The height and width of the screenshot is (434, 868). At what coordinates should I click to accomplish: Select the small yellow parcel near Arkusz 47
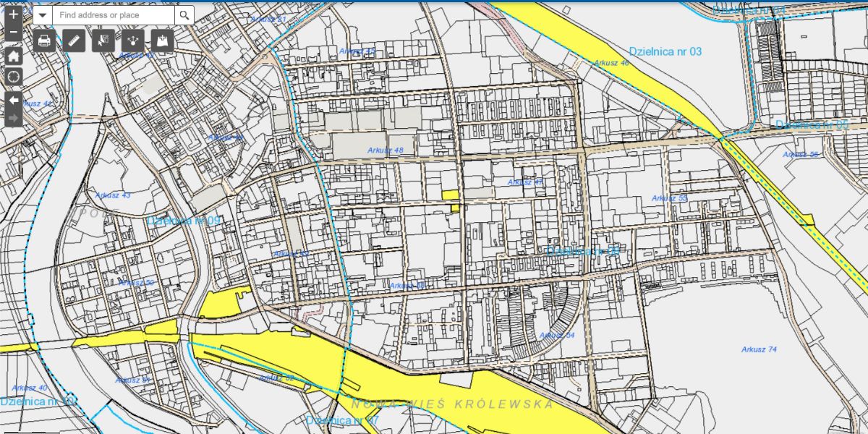(x=450, y=195)
